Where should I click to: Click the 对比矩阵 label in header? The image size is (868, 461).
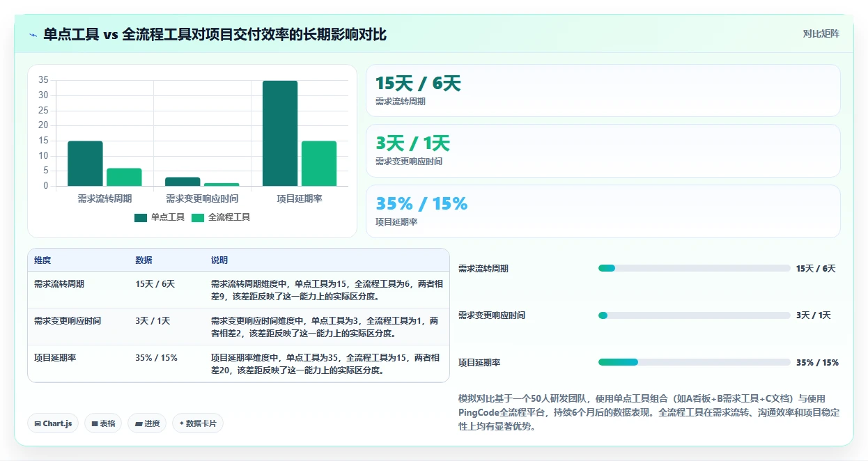point(821,33)
